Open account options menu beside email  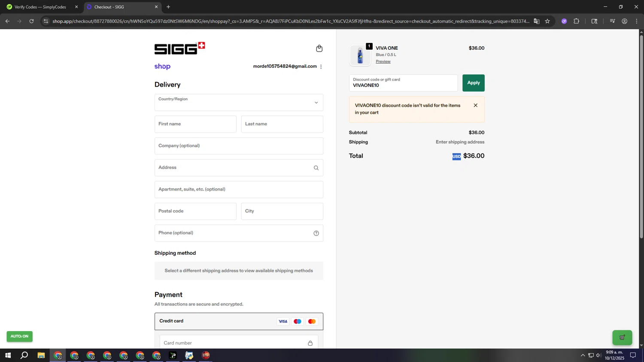click(x=321, y=66)
